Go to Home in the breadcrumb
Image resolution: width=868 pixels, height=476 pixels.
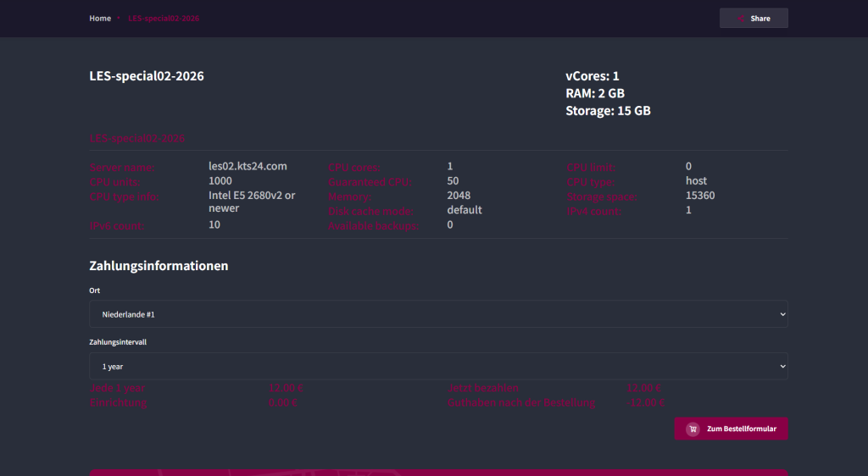click(x=100, y=19)
